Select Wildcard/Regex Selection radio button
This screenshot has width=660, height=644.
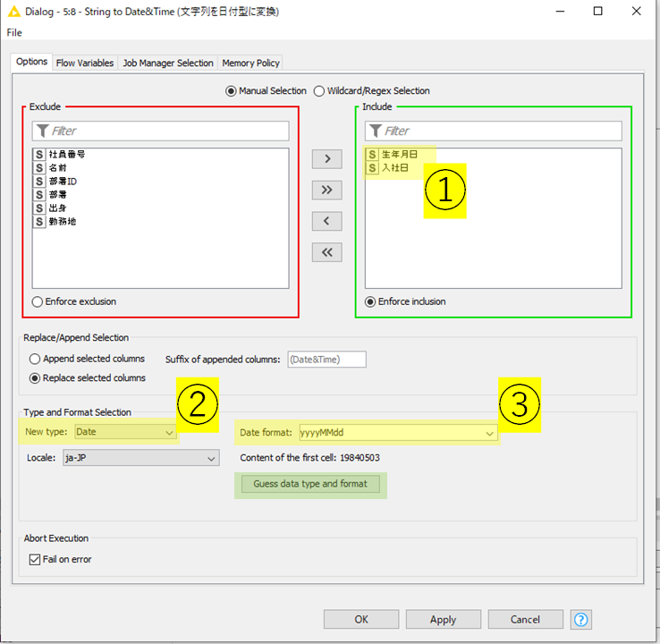(x=319, y=91)
